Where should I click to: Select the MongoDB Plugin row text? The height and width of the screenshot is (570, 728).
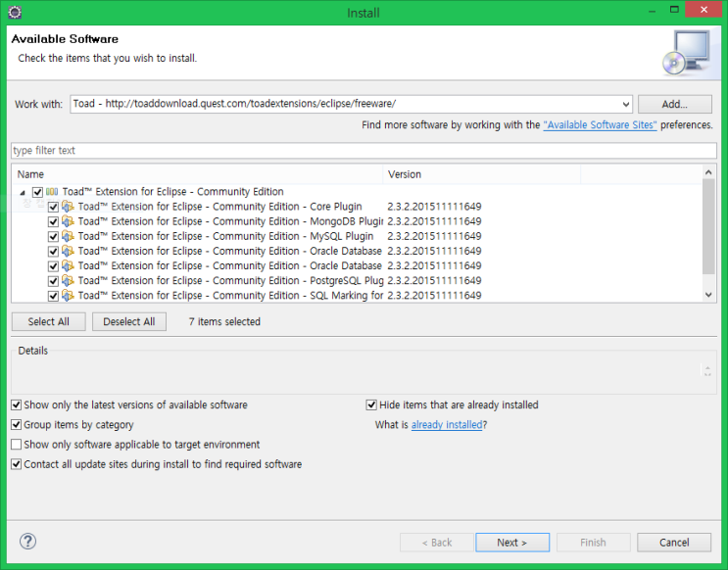coord(230,221)
